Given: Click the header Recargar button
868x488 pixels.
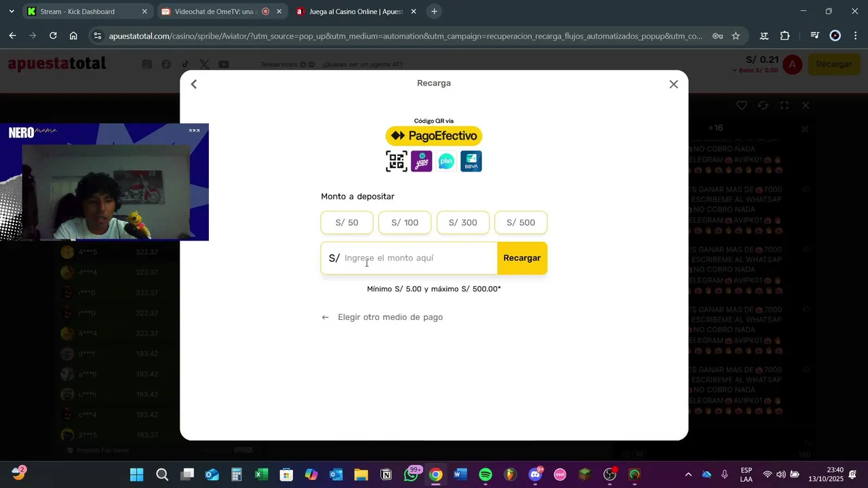Looking at the screenshot, I should tap(833, 64).
